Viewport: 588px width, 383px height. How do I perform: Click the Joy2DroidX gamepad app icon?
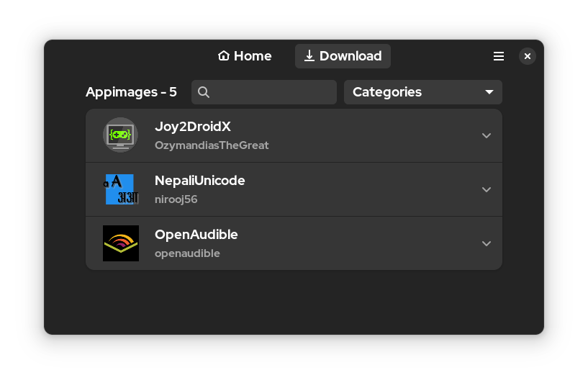coord(121,135)
